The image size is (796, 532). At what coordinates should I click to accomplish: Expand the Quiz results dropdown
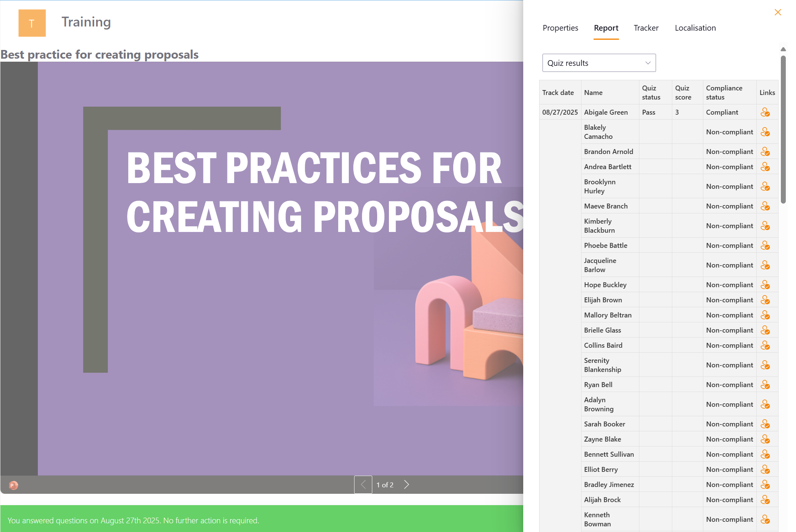point(599,63)
